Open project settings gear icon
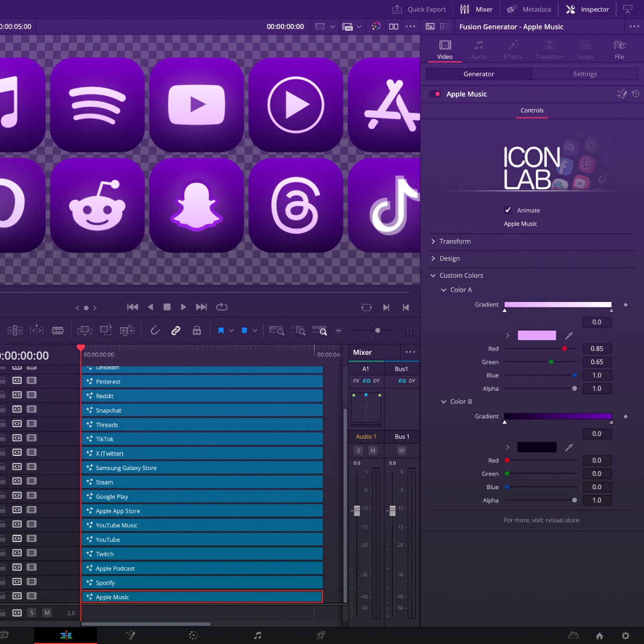644x644 pixels. 625,635
